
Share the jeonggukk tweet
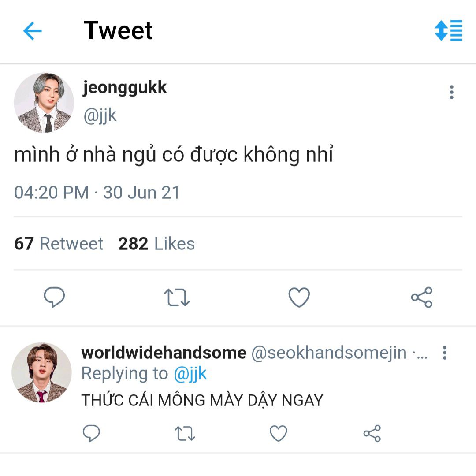click(422, 297)
